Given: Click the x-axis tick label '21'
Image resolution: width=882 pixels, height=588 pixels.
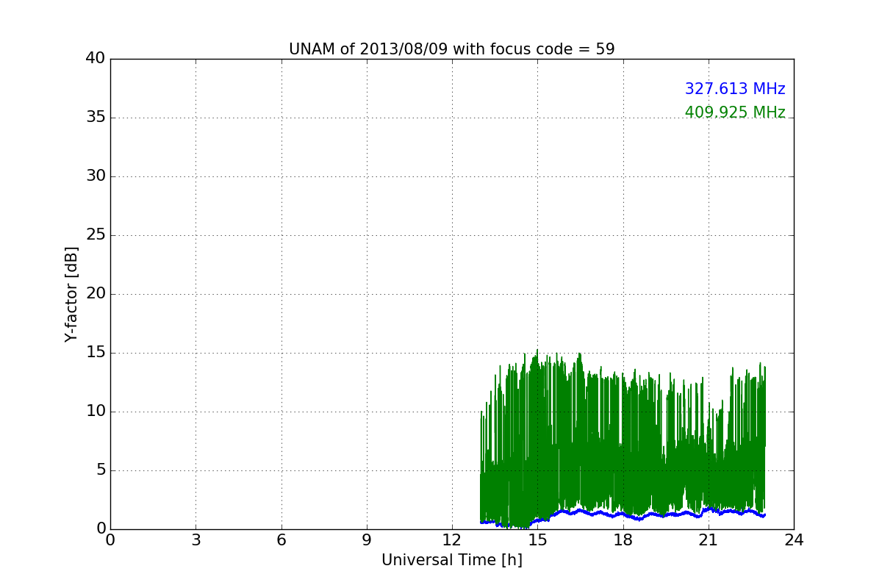Looking at the screenshot, I should (x=709, y=540).
